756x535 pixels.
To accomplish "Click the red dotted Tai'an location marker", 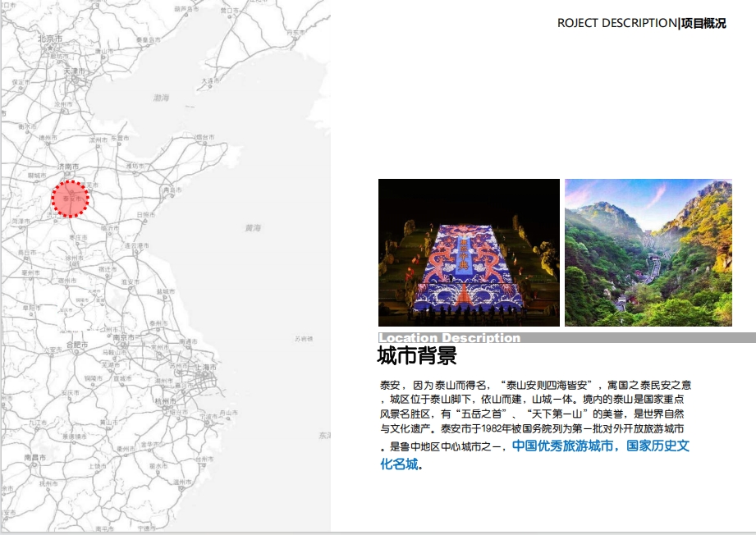I will pos(70,199).
